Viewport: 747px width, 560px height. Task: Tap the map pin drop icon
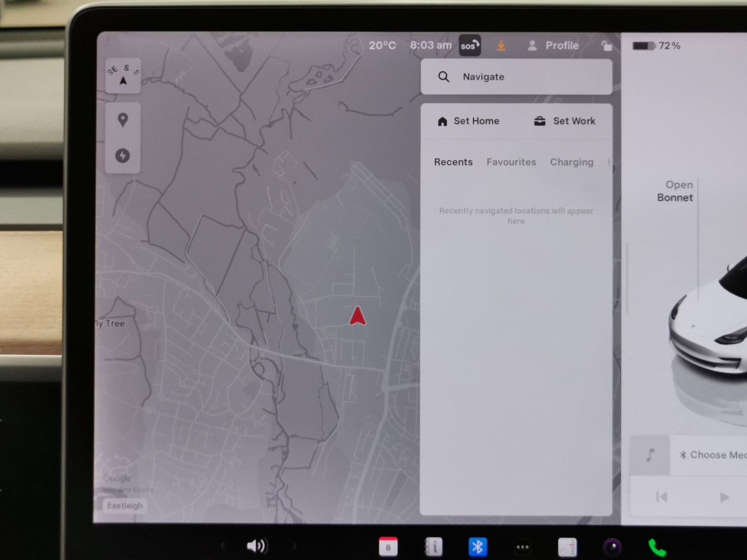(123, 120)
